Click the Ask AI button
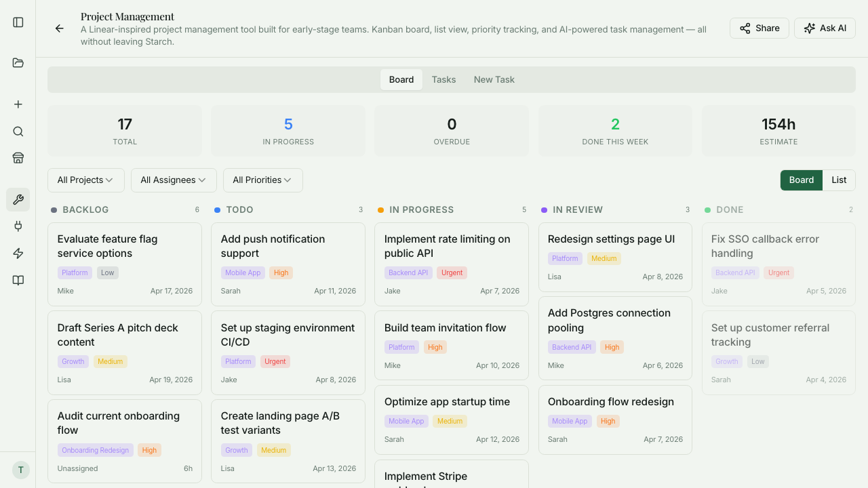 click(x=825, y=28)
